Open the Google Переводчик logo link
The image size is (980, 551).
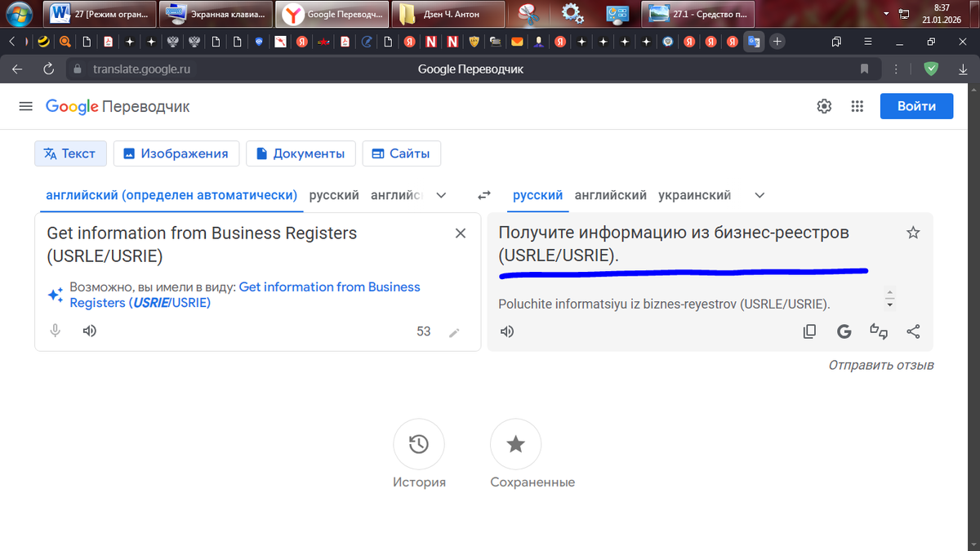(x=118, y=106)
